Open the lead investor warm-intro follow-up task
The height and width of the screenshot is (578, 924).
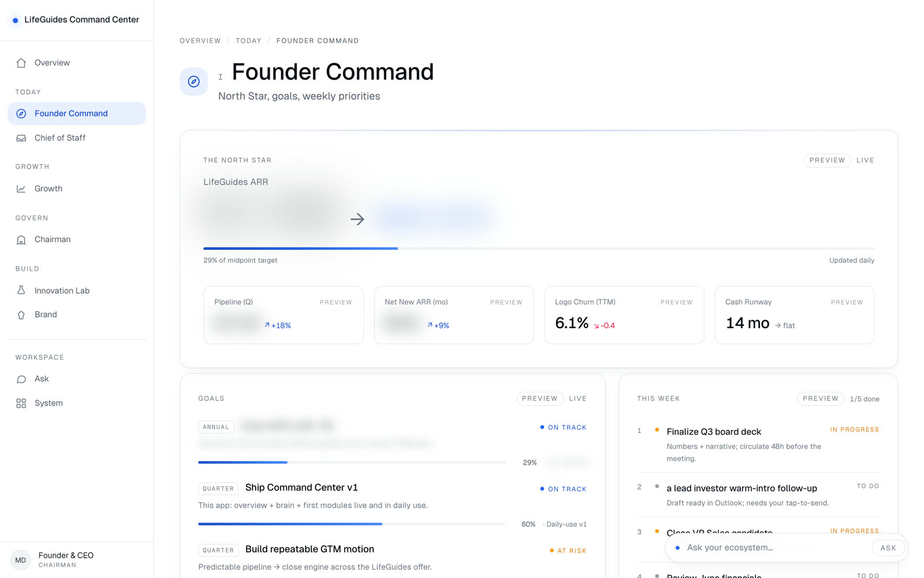click(x=742, y=488)
